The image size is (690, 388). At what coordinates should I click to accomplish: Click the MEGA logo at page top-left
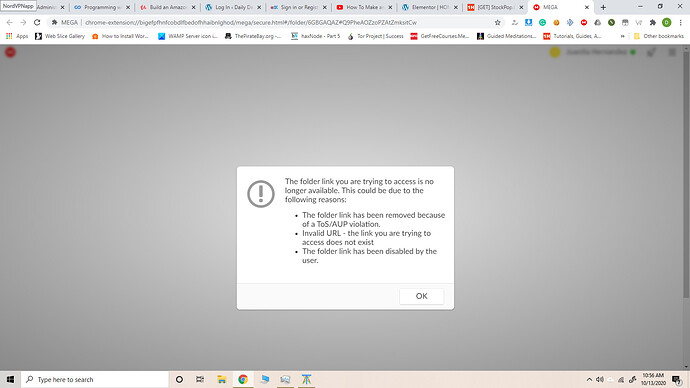(x=10, y=52)
